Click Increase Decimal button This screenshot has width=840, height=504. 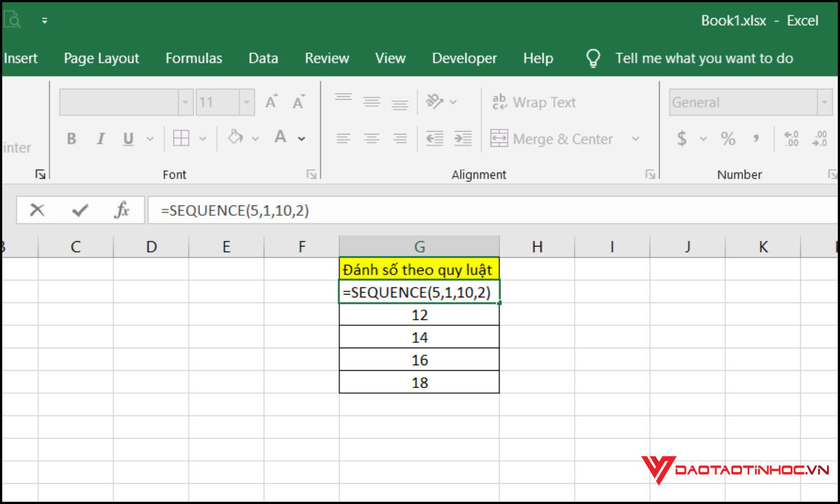pos(791,139)
